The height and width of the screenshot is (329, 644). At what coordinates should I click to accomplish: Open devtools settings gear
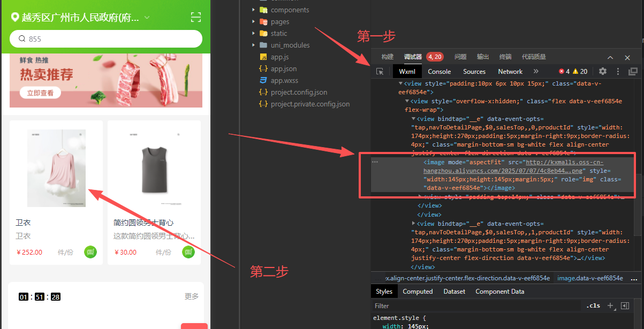(x=603, y=71)
